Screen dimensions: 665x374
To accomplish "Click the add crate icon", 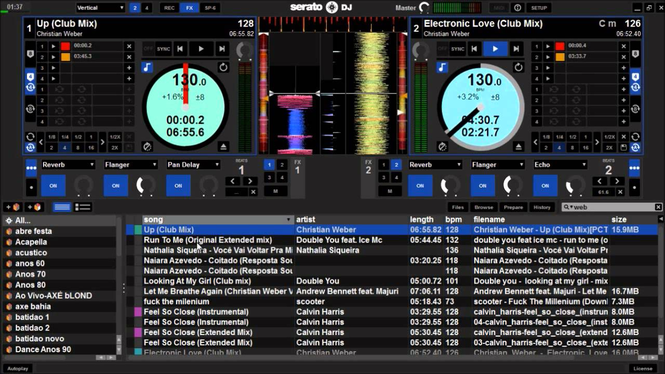I will [x=13, y=207].
